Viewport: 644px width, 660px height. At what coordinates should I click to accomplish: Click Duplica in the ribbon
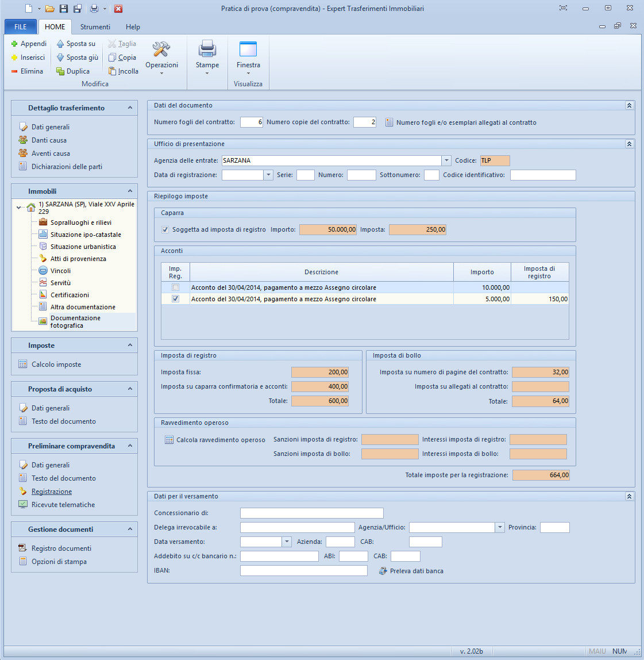pyautogui.click(x=72, y=71)
